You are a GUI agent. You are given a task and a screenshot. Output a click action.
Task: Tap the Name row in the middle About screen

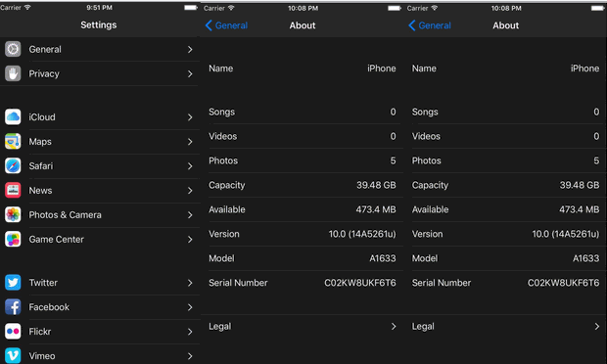point(302,68)
